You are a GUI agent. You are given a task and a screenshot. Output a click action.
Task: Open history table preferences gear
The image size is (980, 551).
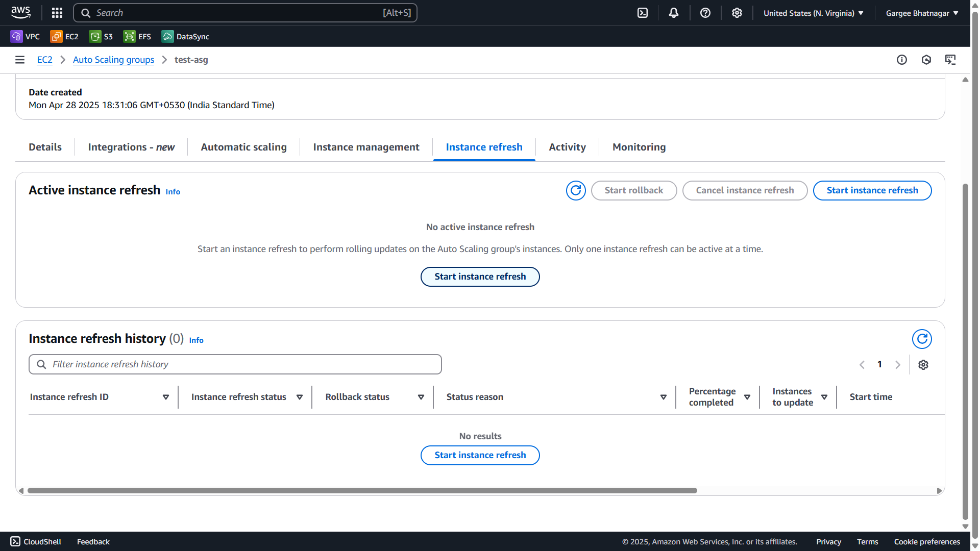click(923, 365)
